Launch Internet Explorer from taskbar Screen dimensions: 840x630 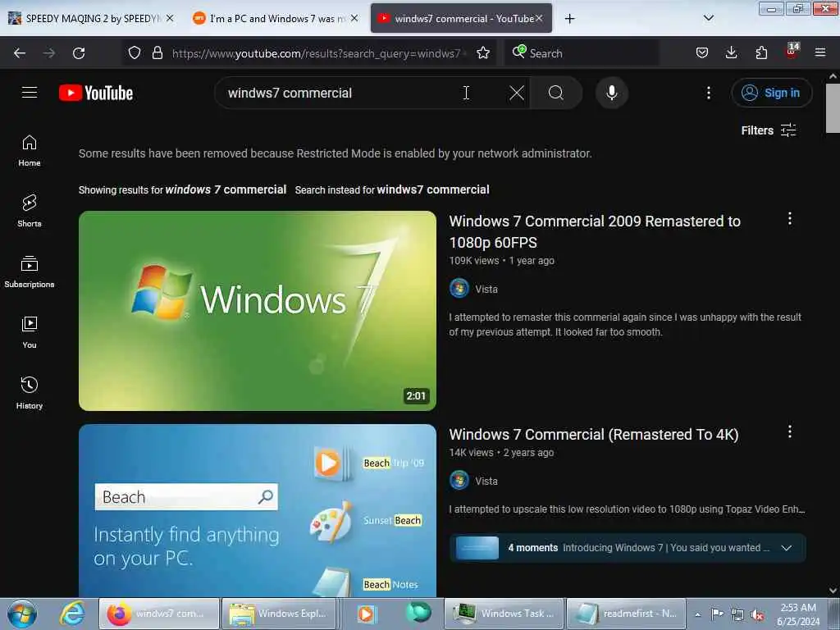72,614
